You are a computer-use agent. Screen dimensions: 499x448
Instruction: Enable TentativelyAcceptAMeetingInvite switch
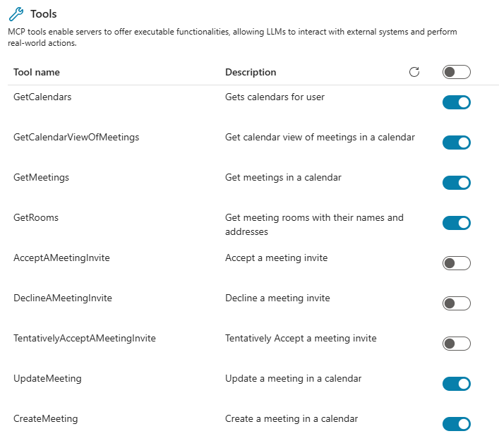click(456, 344)
